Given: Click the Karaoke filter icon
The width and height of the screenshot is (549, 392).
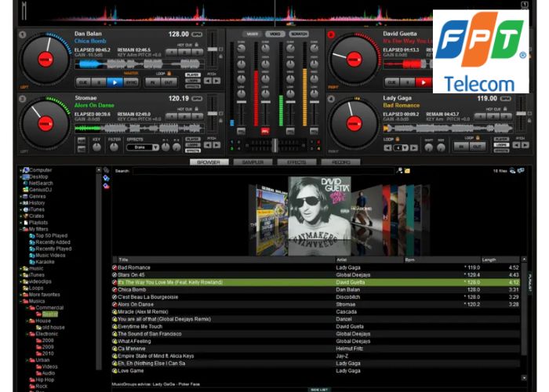Looking at the screenshot, I should 31,261.
